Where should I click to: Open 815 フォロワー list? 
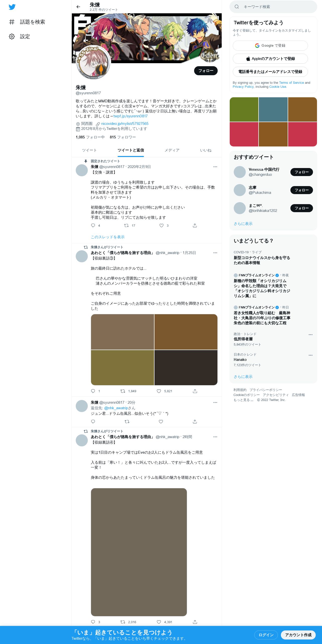click(123, 137)
